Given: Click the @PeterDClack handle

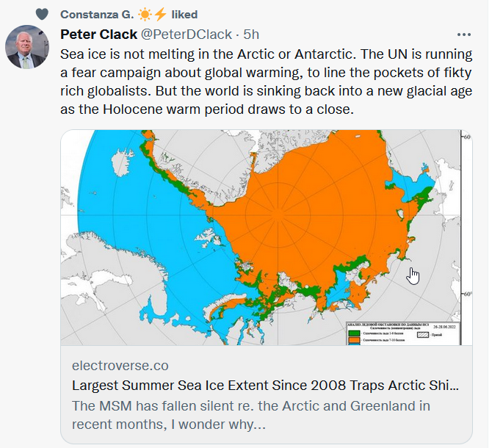Looking at the screenshot, I should coord(187,35).
